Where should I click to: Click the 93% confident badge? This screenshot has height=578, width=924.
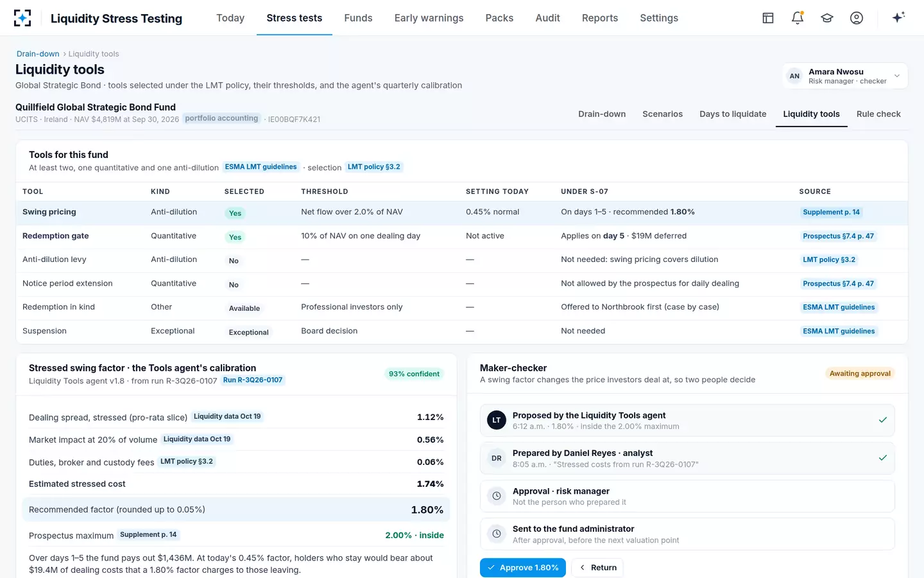[414, 374]
